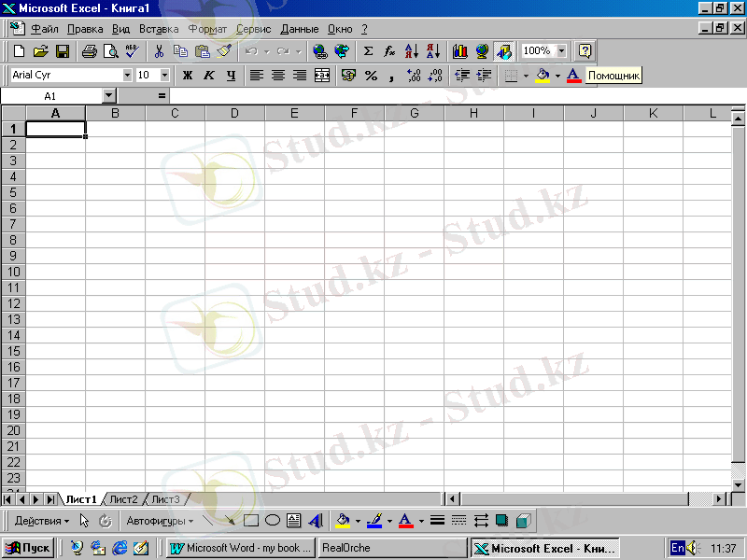
Task: Sort ascending with the A-Я icon
Action: [x=411, y=51]
